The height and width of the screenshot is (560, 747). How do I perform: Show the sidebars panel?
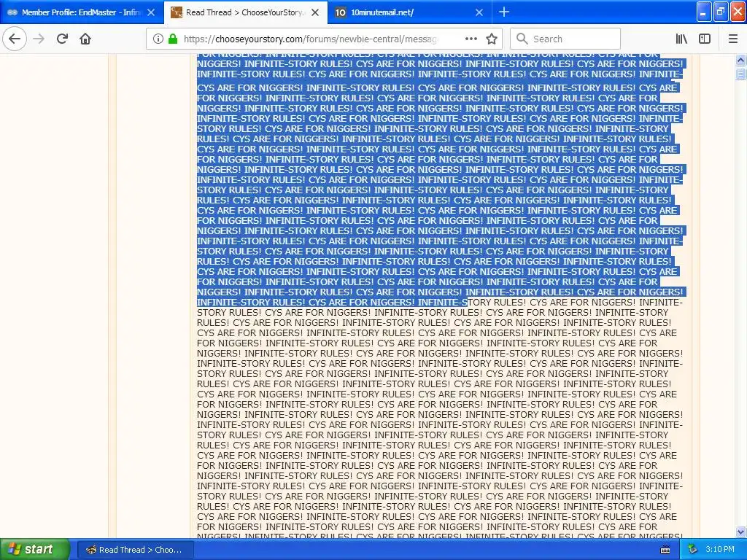(705, 39)
